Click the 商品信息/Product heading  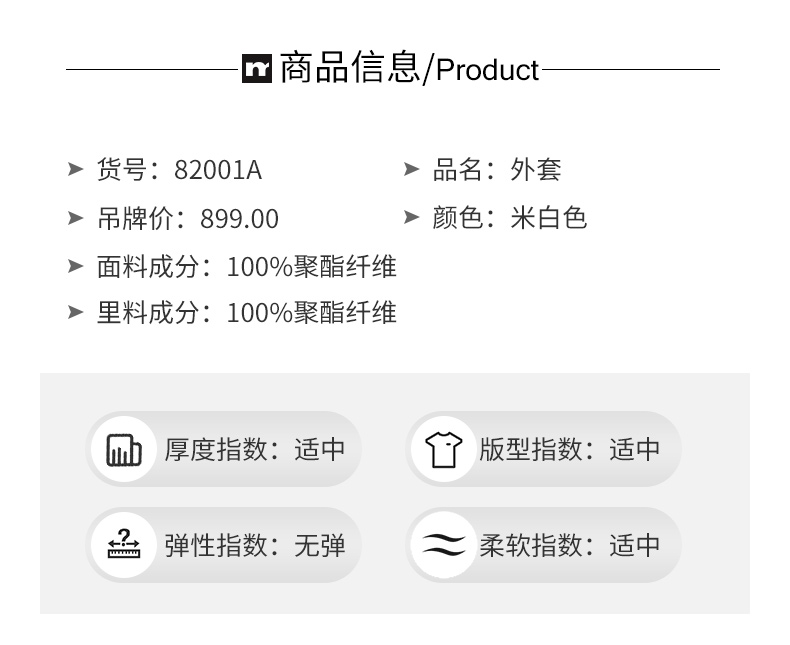(x=408, y=69)
